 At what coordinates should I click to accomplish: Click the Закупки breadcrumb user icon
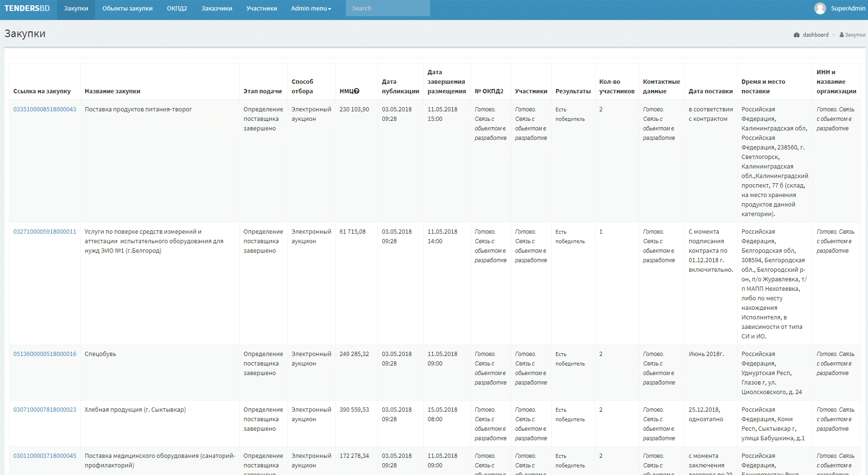[x=841, y=35]
